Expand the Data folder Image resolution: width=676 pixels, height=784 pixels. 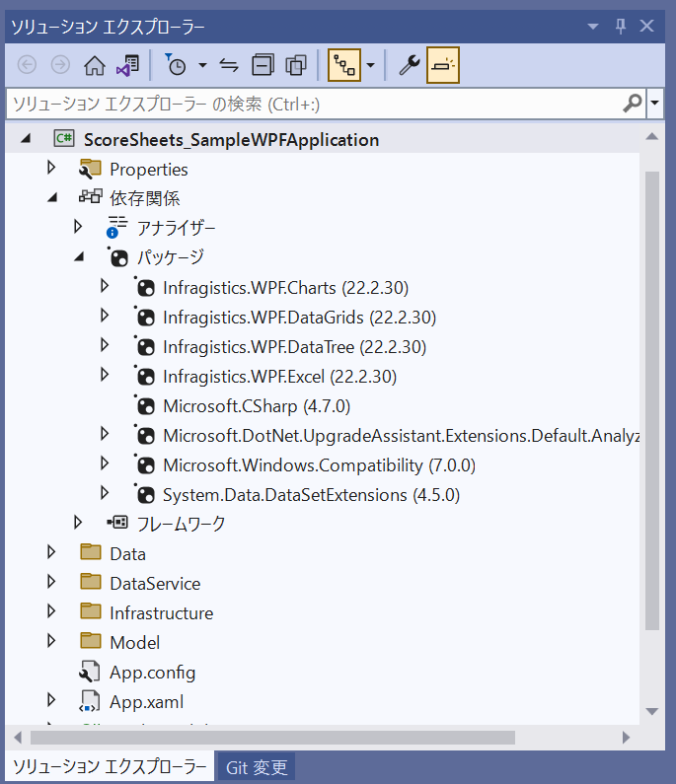[51, 552]
